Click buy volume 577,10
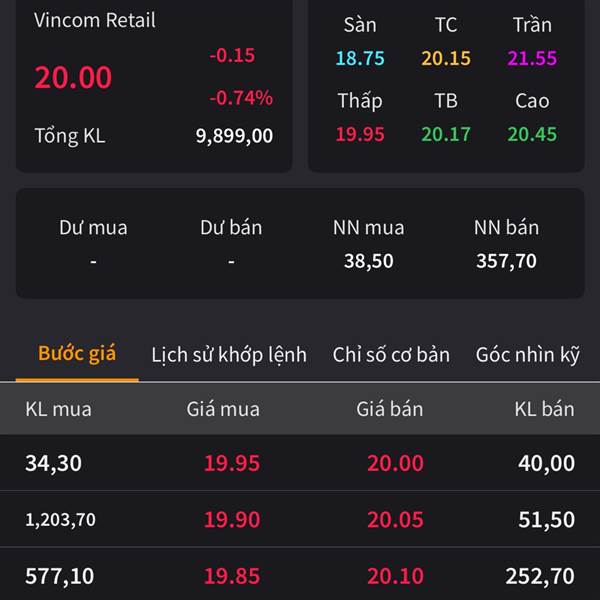This screenshot has width=600, height=600. point(60,577)
